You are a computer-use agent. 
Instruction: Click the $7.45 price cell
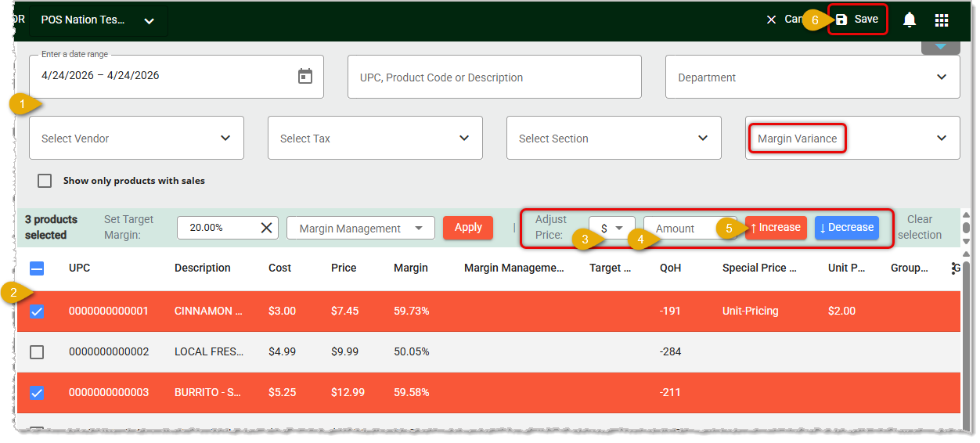tap(344, 311)
